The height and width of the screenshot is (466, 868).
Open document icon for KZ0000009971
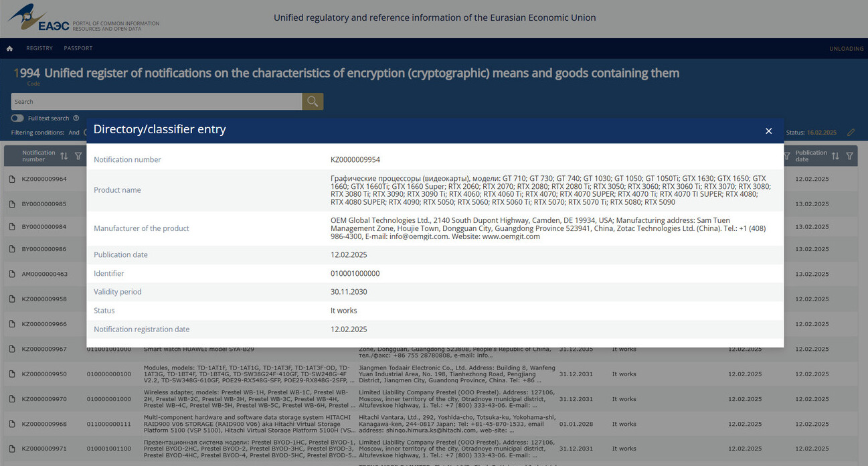[12, 449]
